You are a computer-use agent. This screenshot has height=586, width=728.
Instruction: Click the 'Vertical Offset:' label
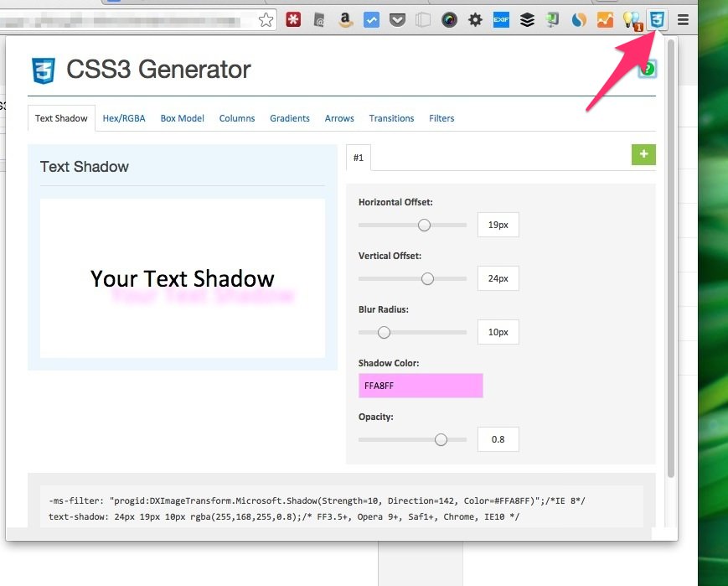tap(390, 256)
